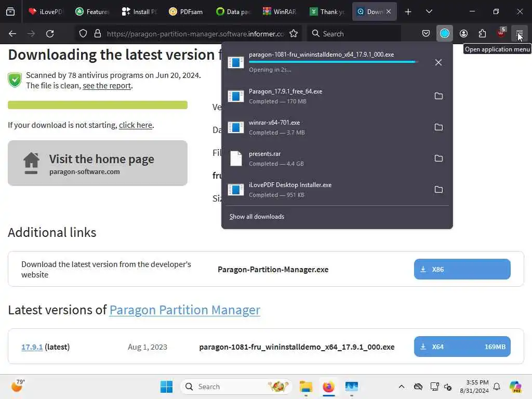Go back to the previous page

click(x=12, y=34)
